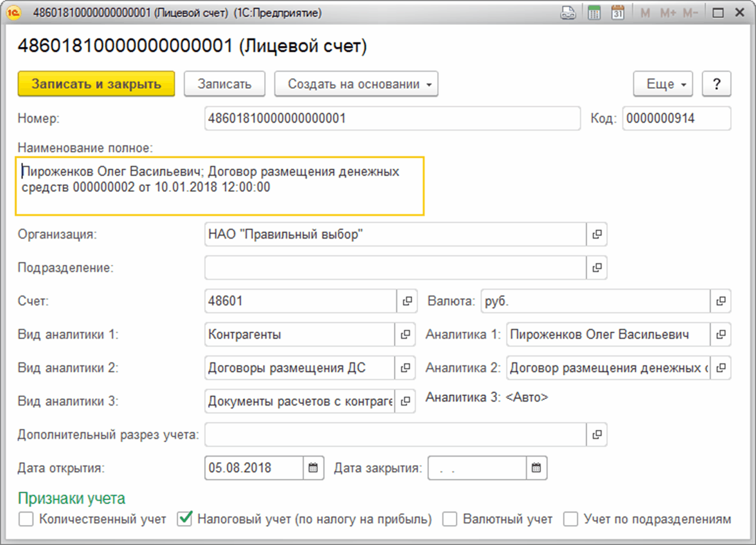Image resolution: width=756 pixels, height=545 pixels.
Task: Click the Наименование полное text area
Action: coord(220,186)
